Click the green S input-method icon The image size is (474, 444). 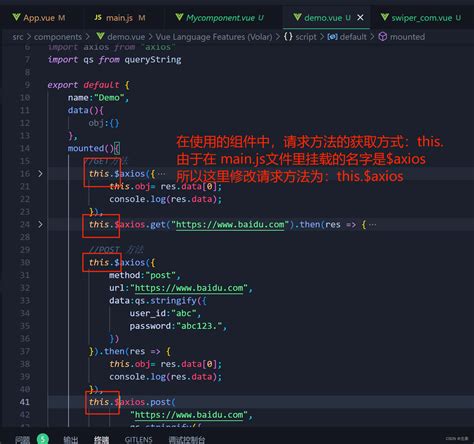pyautogui.click(x=43, y=439)
